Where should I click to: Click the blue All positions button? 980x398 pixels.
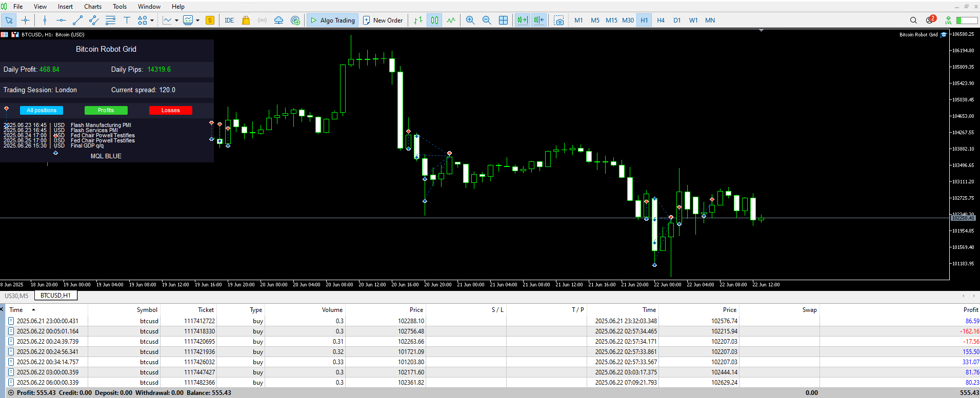point(42,110)
